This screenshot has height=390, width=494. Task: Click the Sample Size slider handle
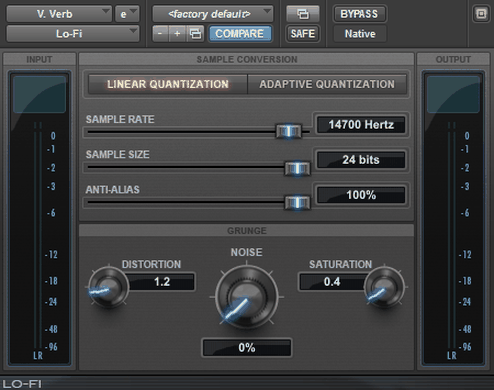point(297,168)
